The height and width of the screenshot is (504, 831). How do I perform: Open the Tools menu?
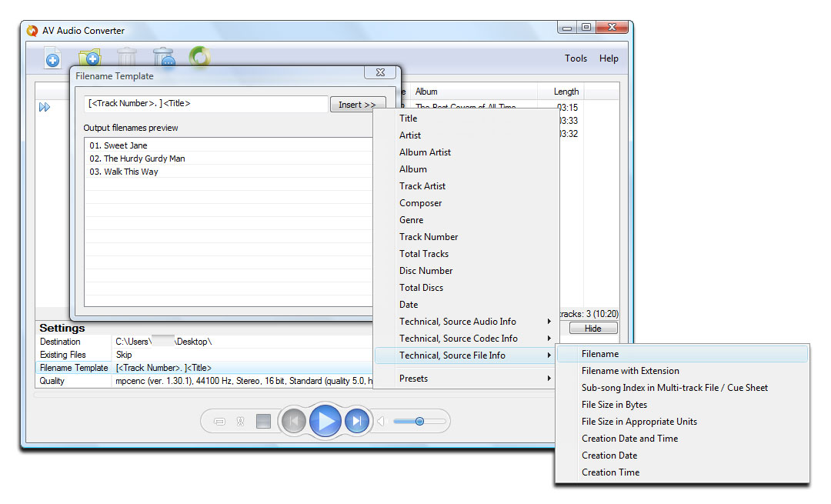click(x=576, y=58)
